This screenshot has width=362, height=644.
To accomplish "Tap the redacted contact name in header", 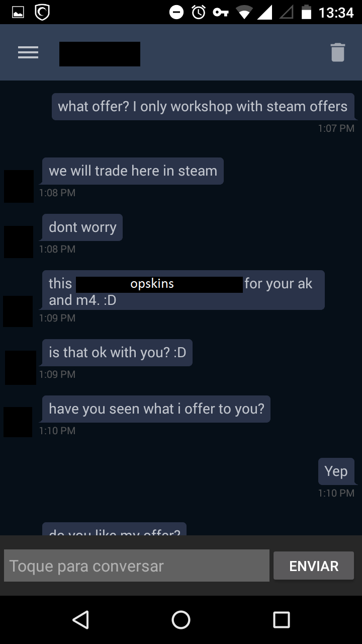I will coord(100,54).
